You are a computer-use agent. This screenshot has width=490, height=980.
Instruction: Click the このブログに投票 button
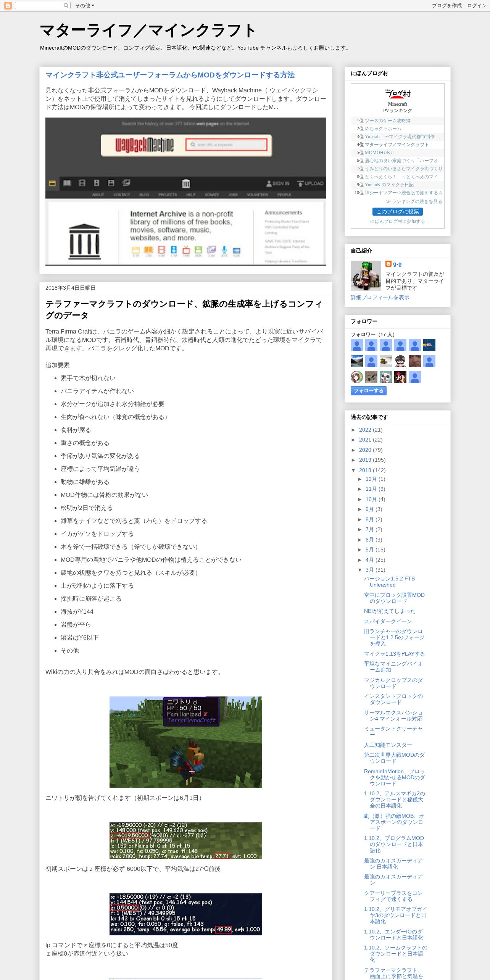click(x=397, y=211)
